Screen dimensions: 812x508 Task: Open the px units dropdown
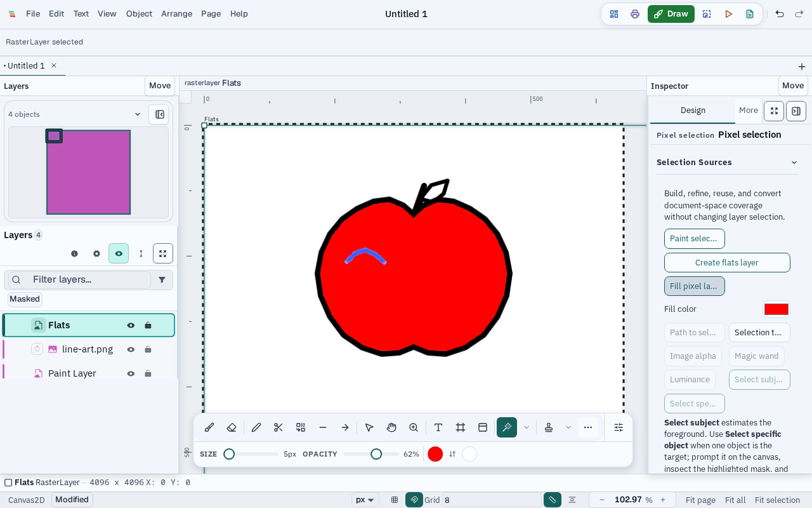365,500
